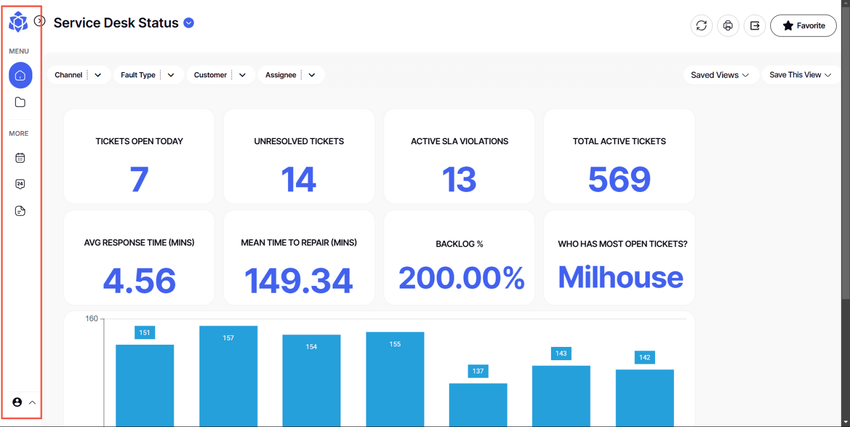This screenshot has height=427, width=850.
Task: Mark dashboard as Favorite
Action: [803, 25]
